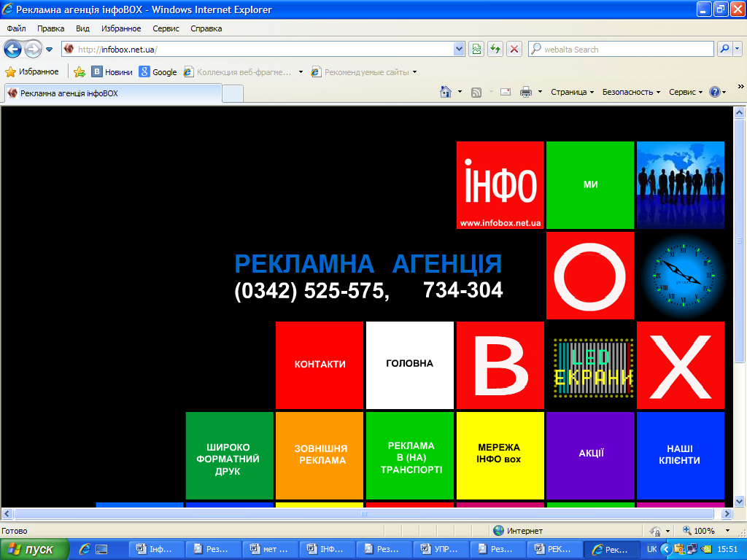Open Коллекция веб-фрагментов favorites item

tap(237, 72)
